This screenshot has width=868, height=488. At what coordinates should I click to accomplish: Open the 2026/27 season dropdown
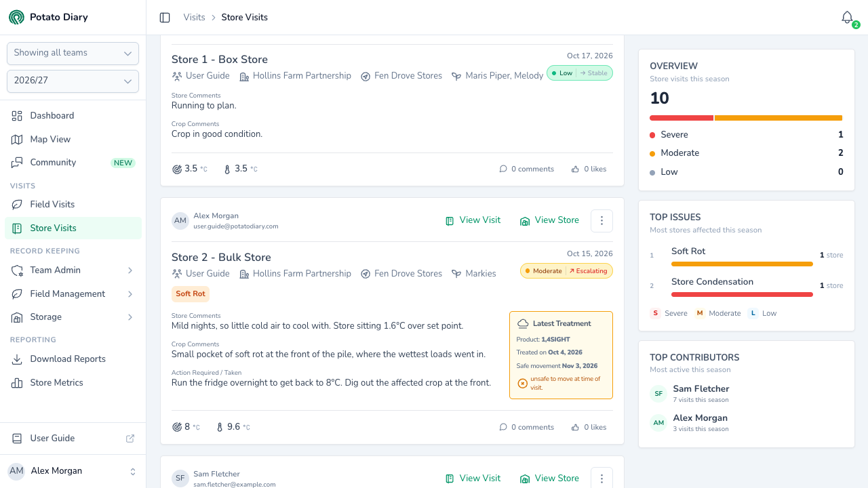point(73,81)
